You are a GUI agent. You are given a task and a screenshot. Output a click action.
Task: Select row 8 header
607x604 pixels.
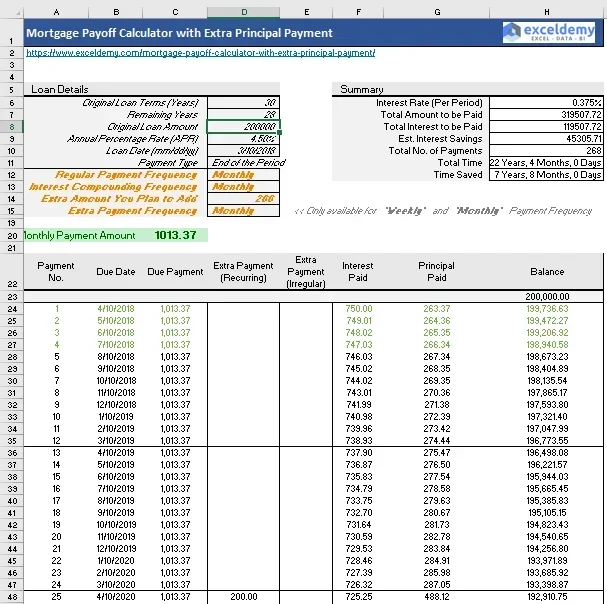[x=12, y=127]
